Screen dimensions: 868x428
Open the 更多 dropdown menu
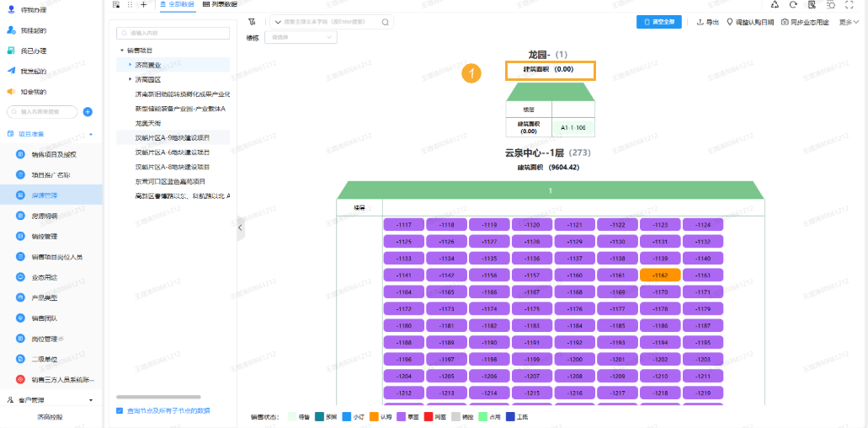coord(849,22)
